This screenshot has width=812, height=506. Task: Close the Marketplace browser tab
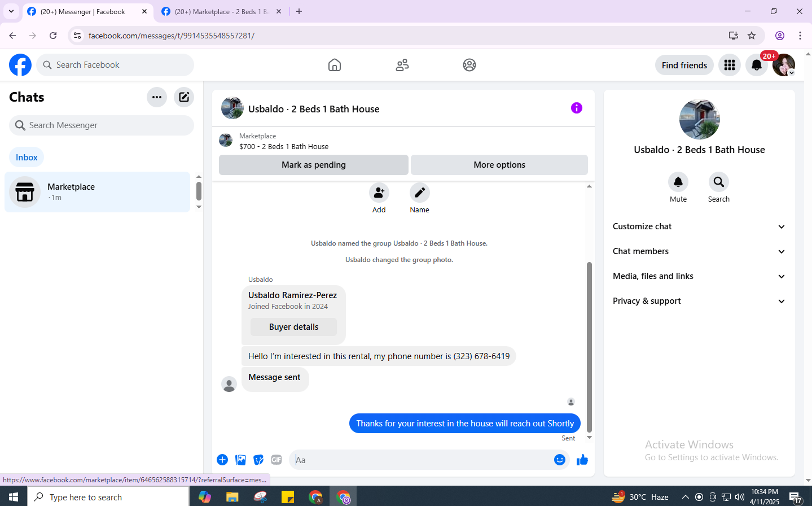(279, 11)
